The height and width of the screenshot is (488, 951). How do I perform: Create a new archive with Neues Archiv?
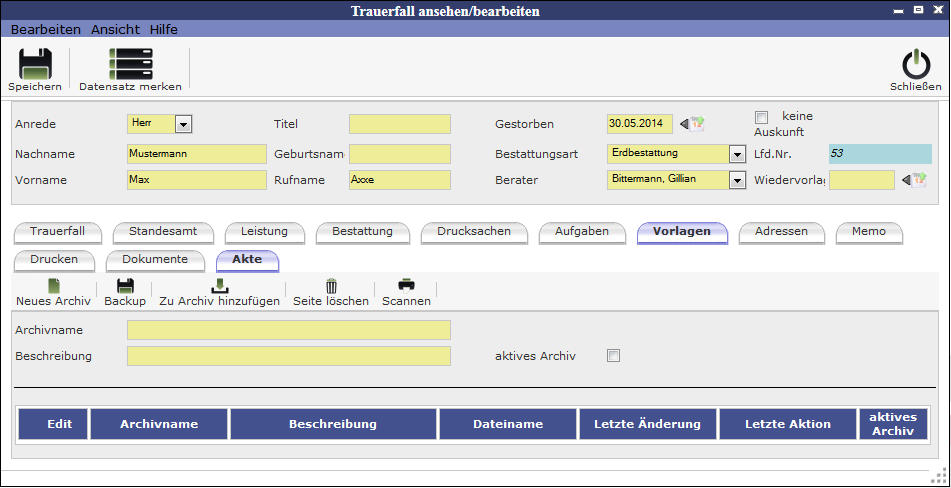click(x=53, y=286)
